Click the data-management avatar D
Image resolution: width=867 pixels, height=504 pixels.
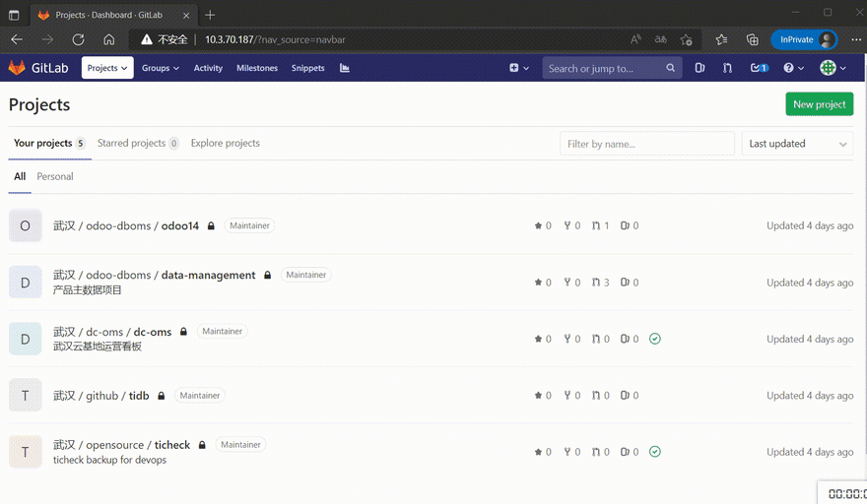tap(25, 283)
